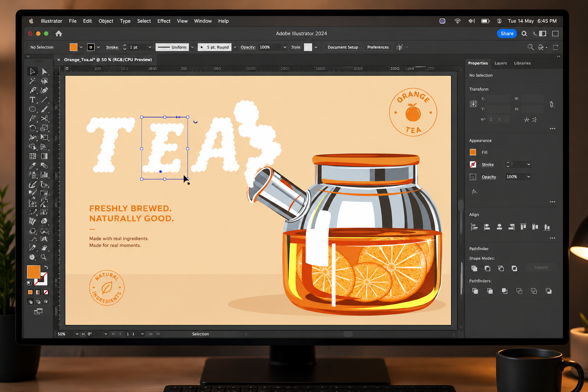The height and width of the screenshot is (392, 588).
Task: Open the Type menu
Action: [125, 21]
